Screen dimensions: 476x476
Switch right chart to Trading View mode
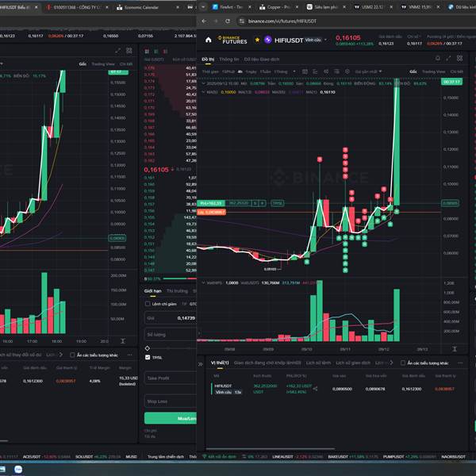coord(433,71)
